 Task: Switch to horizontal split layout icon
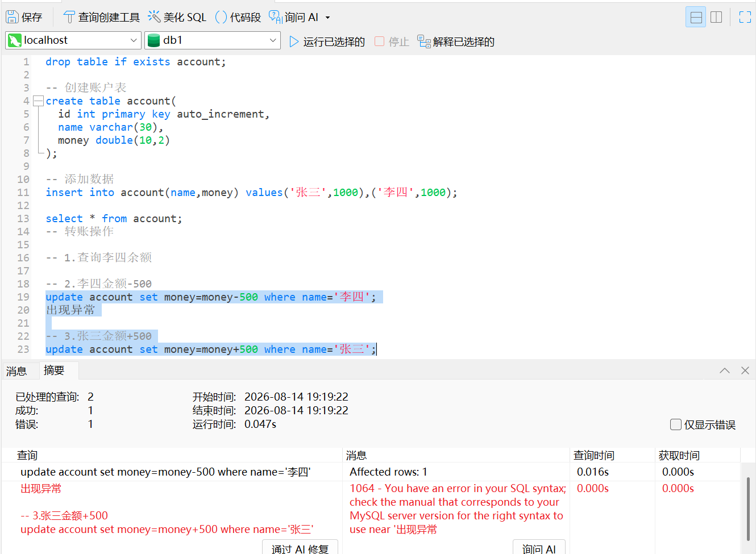pos(696,17)
